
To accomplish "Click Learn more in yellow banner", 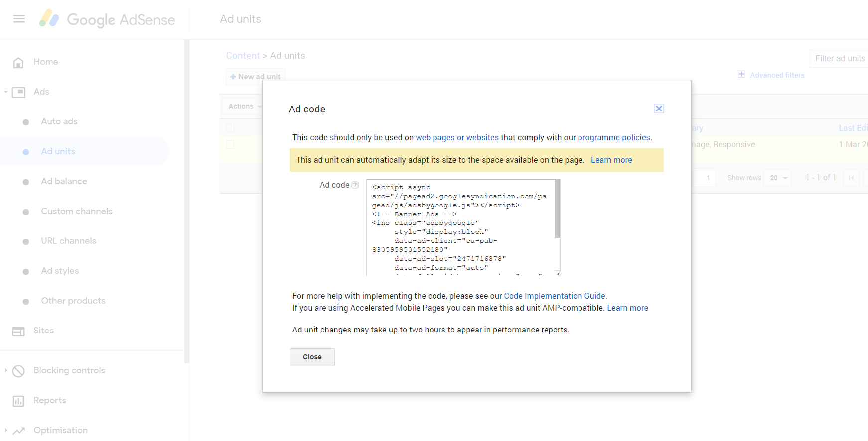I will pos(611,160).
